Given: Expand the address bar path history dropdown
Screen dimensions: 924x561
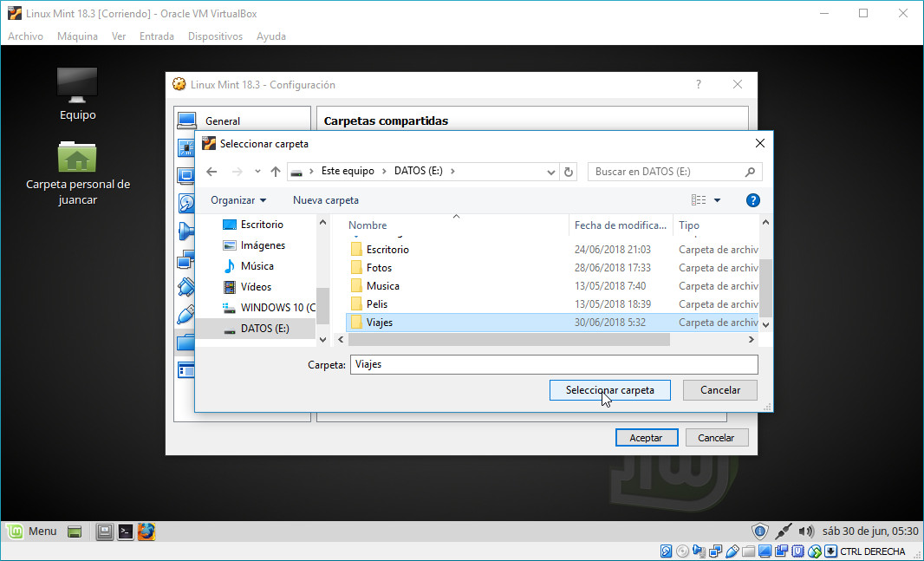Looking at the screenshot, I should [551, 172].
